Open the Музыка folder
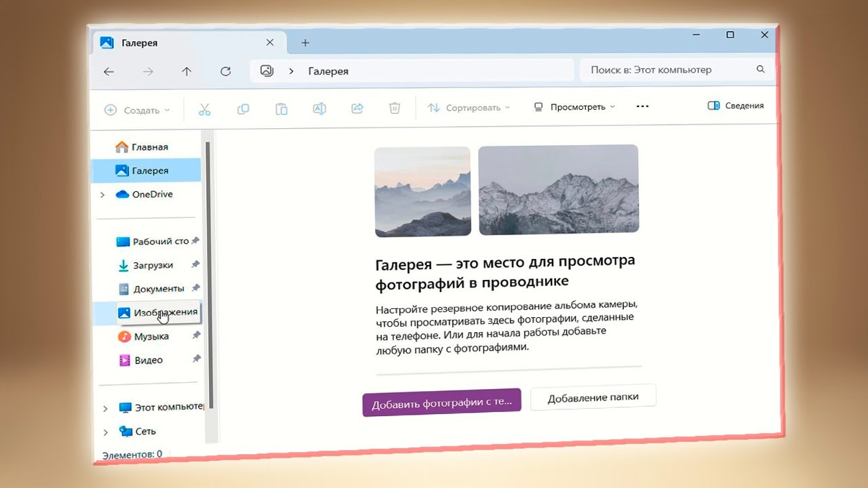 [143, 336]
